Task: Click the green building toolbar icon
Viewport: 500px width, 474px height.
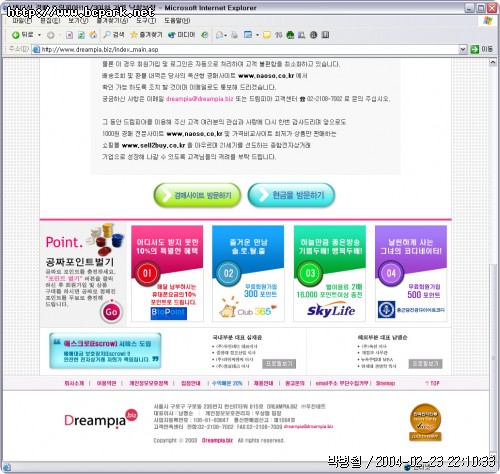Action: [x=290, y=35]
